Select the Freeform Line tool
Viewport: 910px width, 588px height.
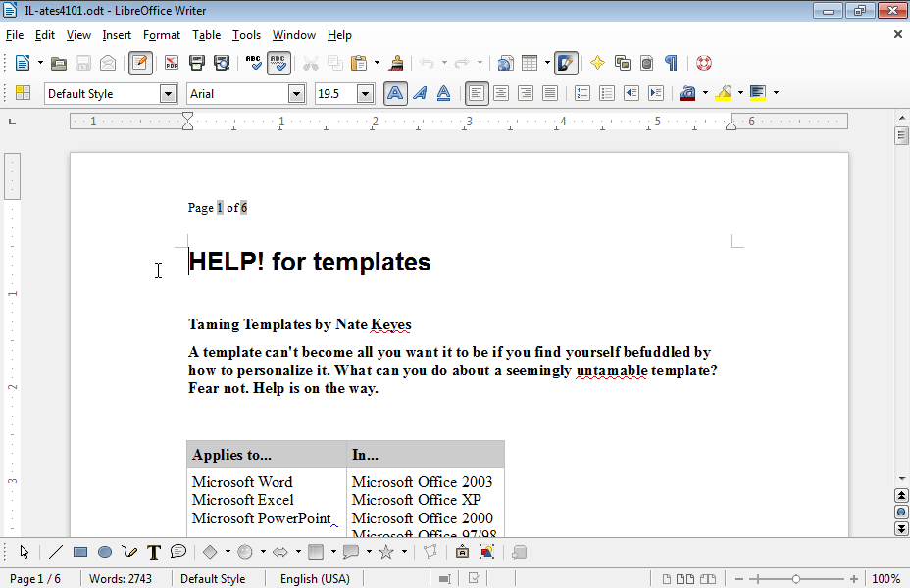coord(129,552)
